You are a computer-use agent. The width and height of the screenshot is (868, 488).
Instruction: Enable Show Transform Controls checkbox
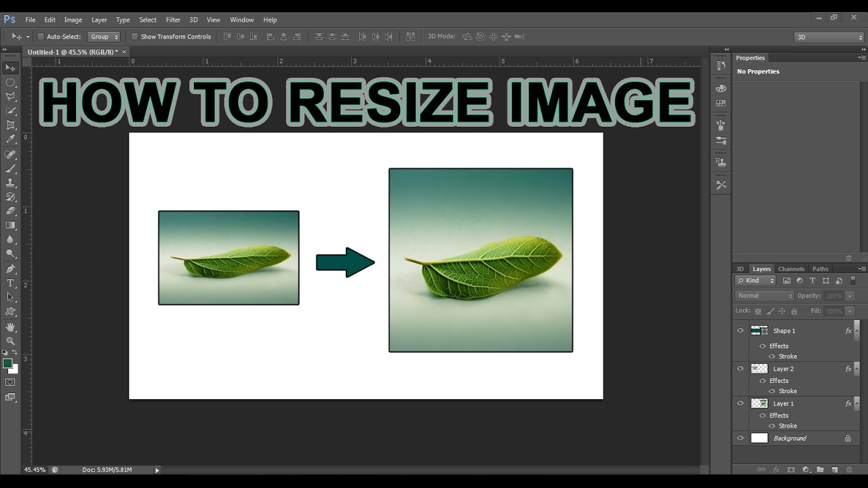click(x=134, y=37)
